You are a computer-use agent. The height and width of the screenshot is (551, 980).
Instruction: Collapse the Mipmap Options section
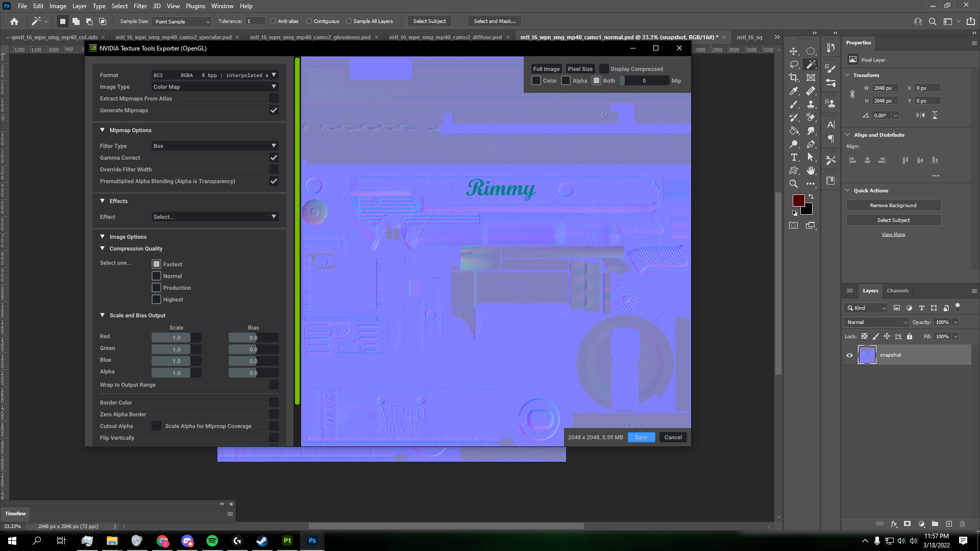[102, 130]
